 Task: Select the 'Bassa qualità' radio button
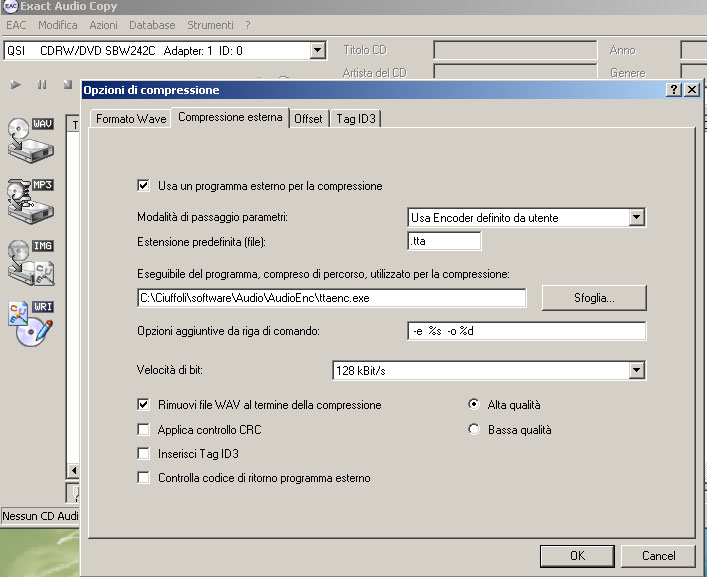click(x=474, y=430)
